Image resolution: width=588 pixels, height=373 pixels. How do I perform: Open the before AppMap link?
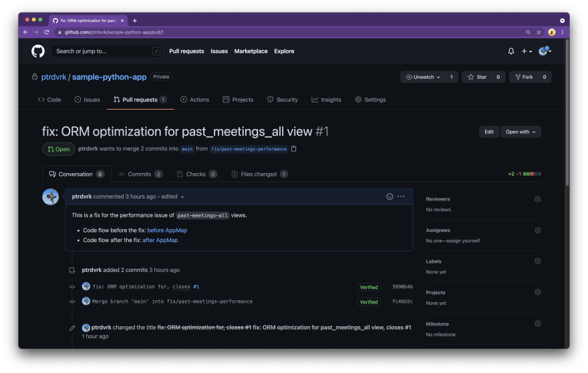[x=167, y=231]
